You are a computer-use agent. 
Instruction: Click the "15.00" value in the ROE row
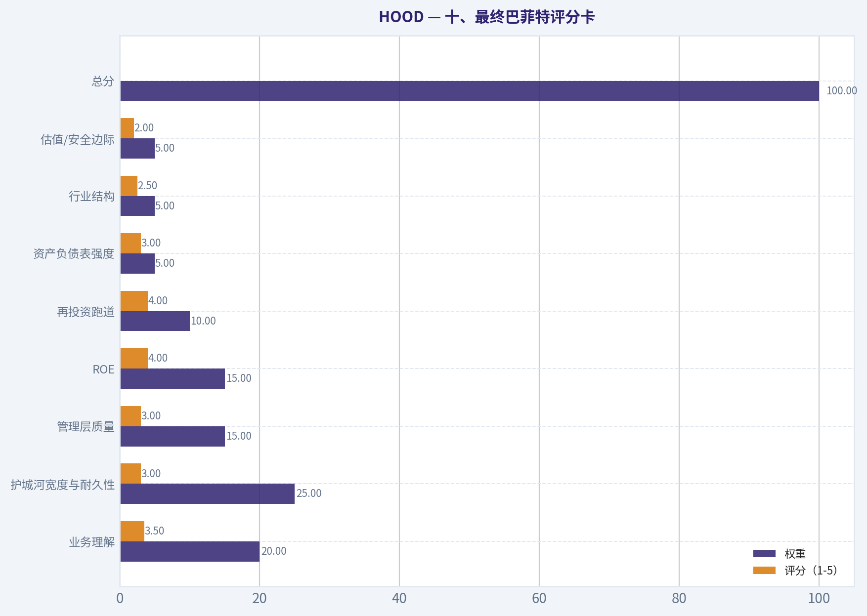[x=239, y=378]
